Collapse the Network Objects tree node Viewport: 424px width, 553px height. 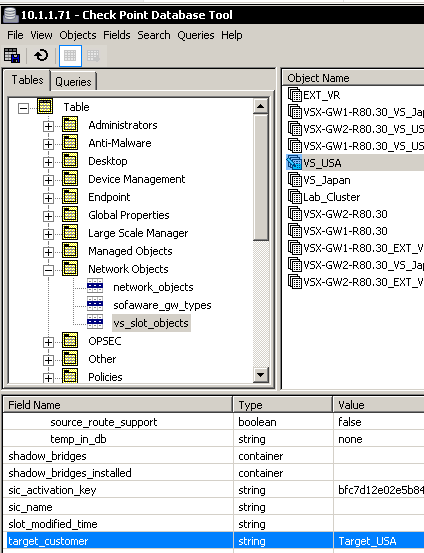coord(48,270)
